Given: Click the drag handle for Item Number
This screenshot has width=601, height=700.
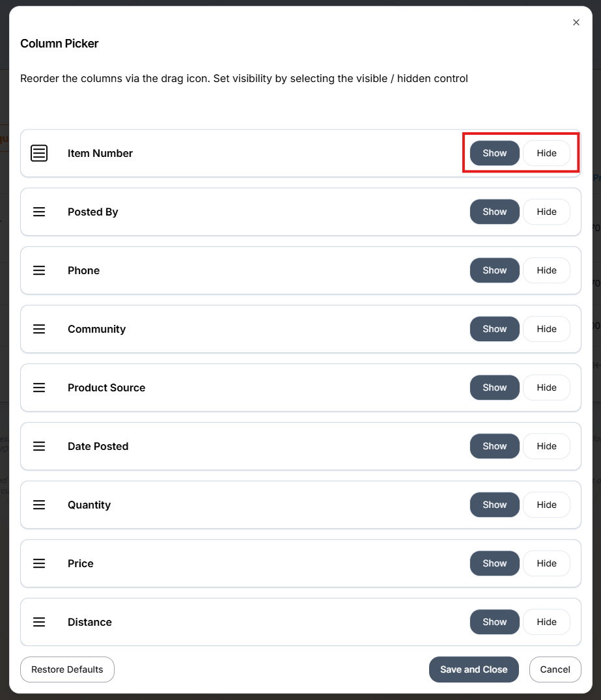Looking at the screenshot, I should [x=39, y=153].
